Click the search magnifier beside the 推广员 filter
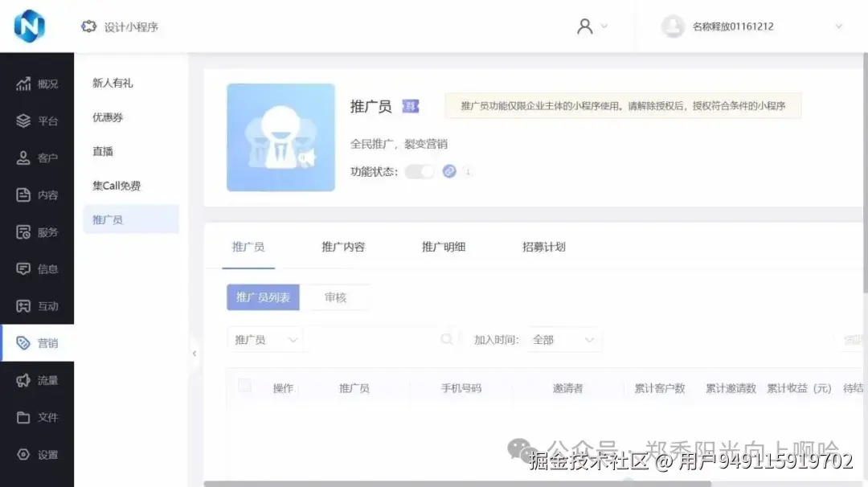This screenshot has width=868, height=487. point(448,339)
